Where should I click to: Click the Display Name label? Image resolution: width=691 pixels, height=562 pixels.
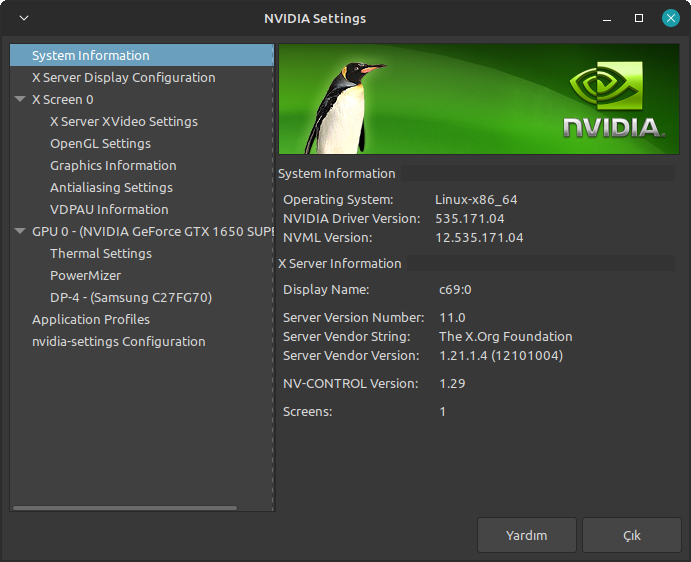(x=326, y=290)
